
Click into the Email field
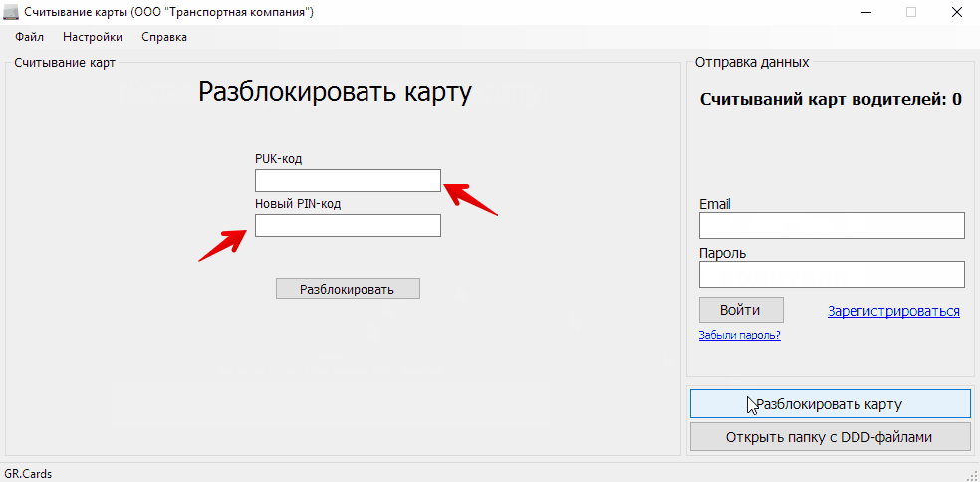click(x=832, y=226)
